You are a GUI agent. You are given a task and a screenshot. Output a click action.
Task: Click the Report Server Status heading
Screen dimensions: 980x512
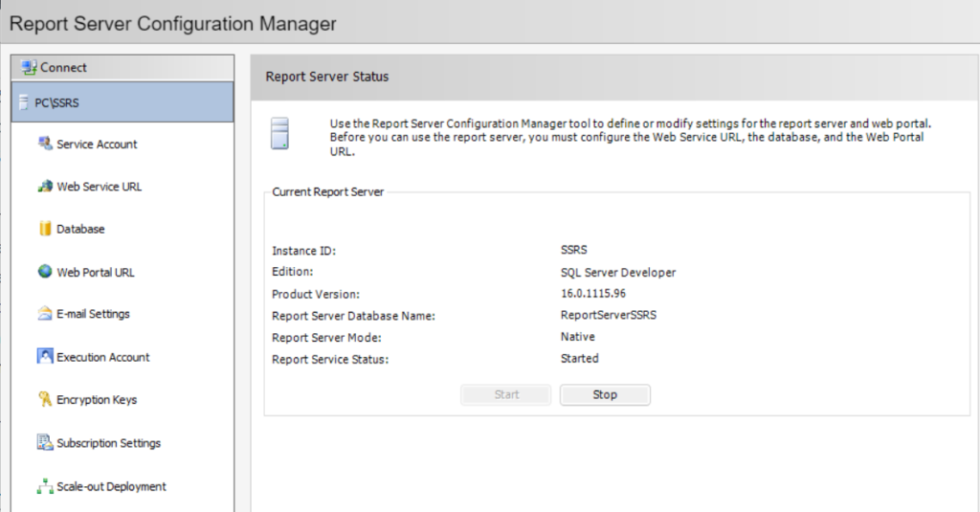(x=327, y=77)
